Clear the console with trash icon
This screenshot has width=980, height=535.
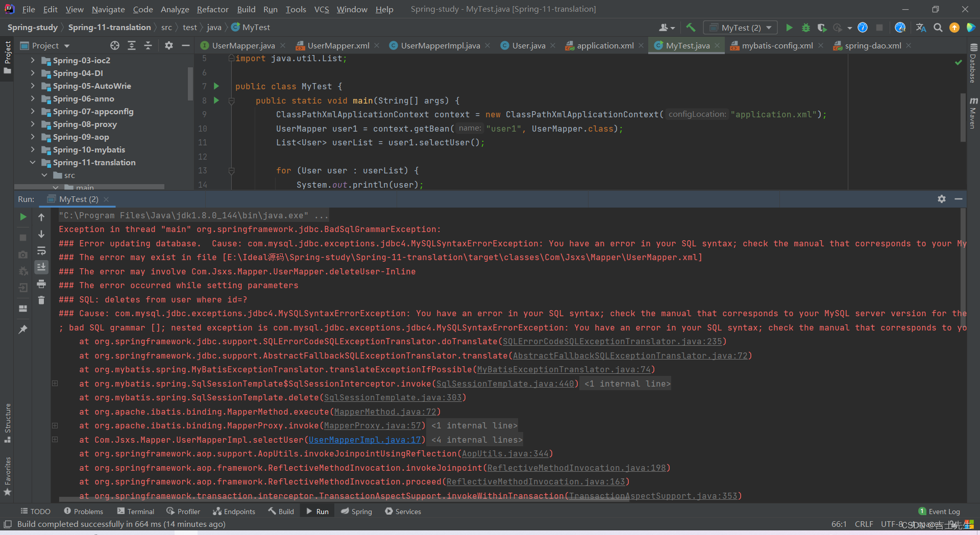[x=41, y=300]
